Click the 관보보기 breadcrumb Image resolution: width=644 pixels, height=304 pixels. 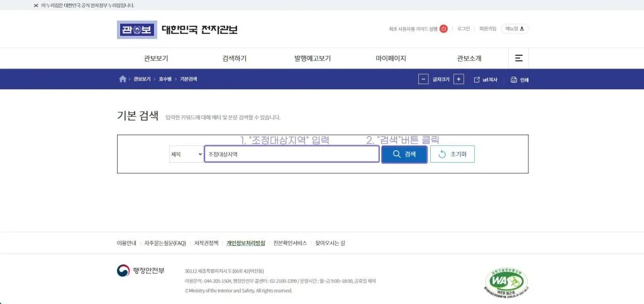point(142,79)
